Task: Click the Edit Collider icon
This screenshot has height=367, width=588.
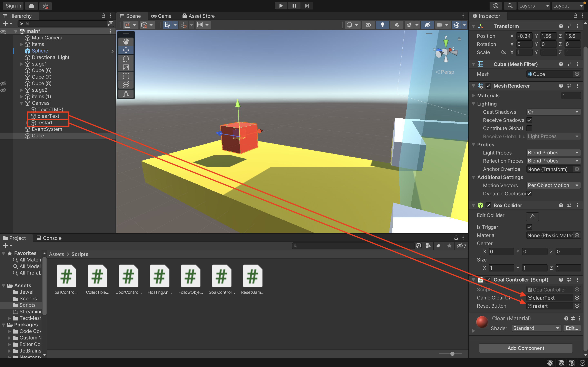Action: (x=532, y=217)
